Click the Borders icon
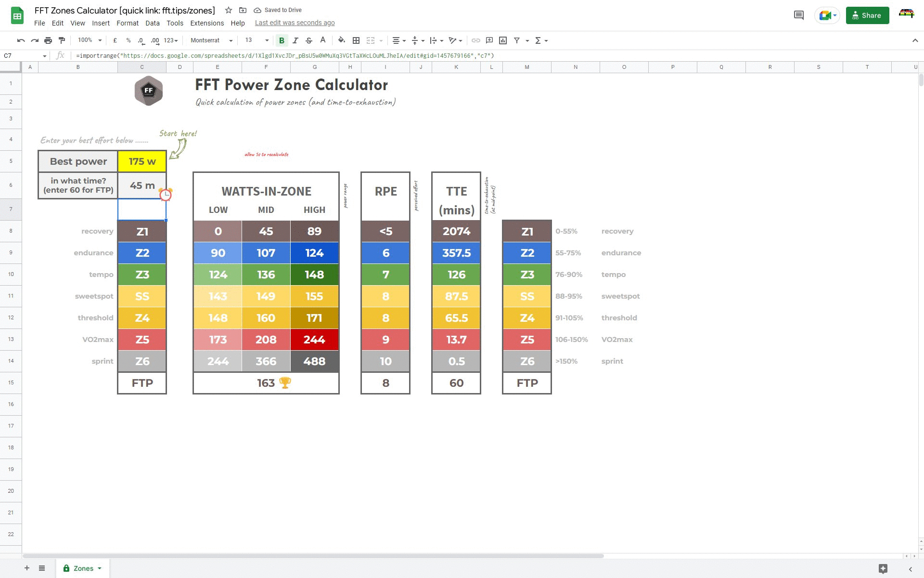 (x=356, y=40)
